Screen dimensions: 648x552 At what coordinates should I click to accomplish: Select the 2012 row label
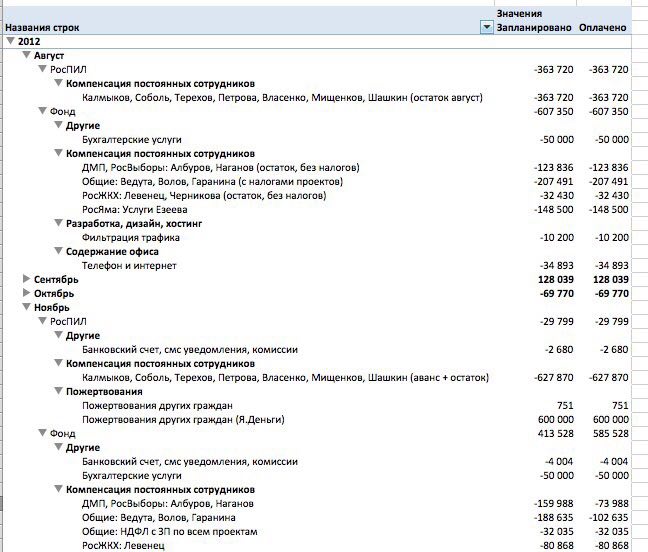(29, 41)
